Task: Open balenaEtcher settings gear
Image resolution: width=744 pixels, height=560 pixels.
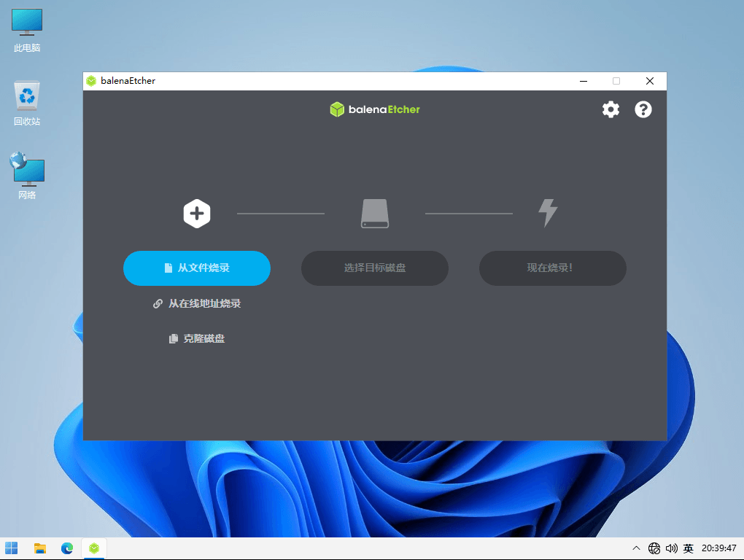Action: point(611,109)
